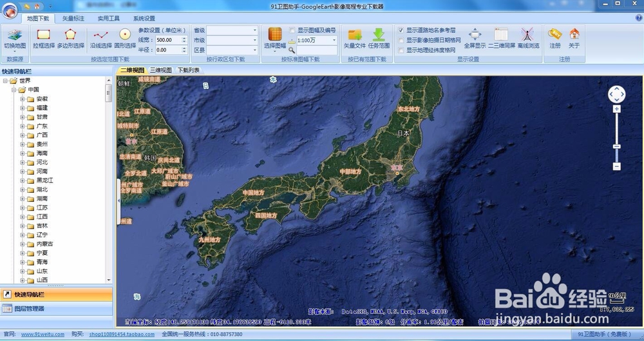The height and width of the screenshot is (341, 644).
Task: Click the map zoom slider handle
Action: click(x=616, y=146)
